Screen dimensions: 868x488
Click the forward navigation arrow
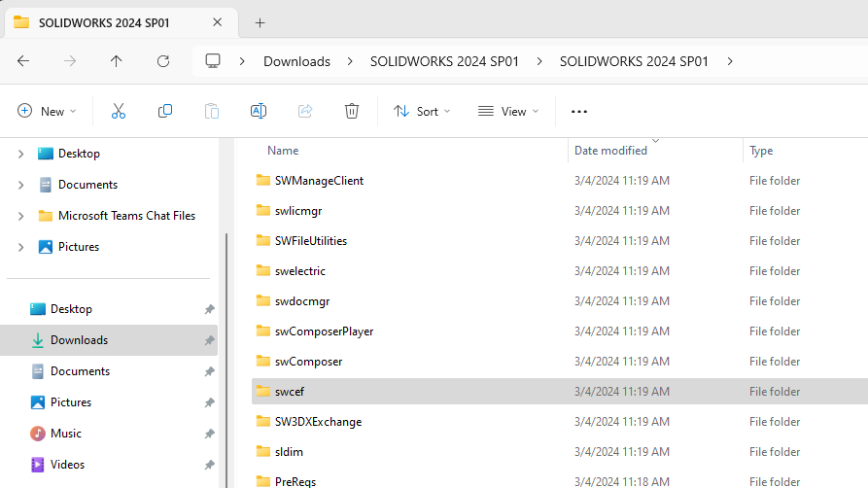[x=70, y=61]
